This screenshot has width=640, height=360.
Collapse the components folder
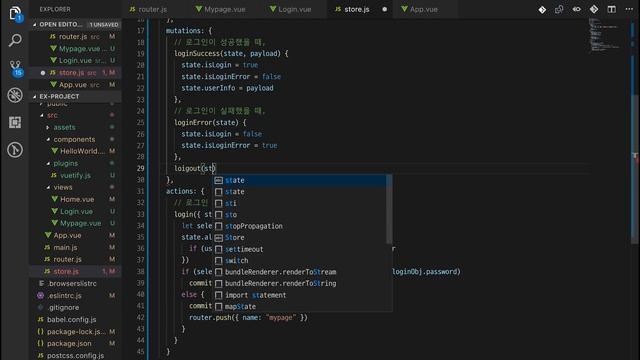pyautogui.click(x=74, y=139)
